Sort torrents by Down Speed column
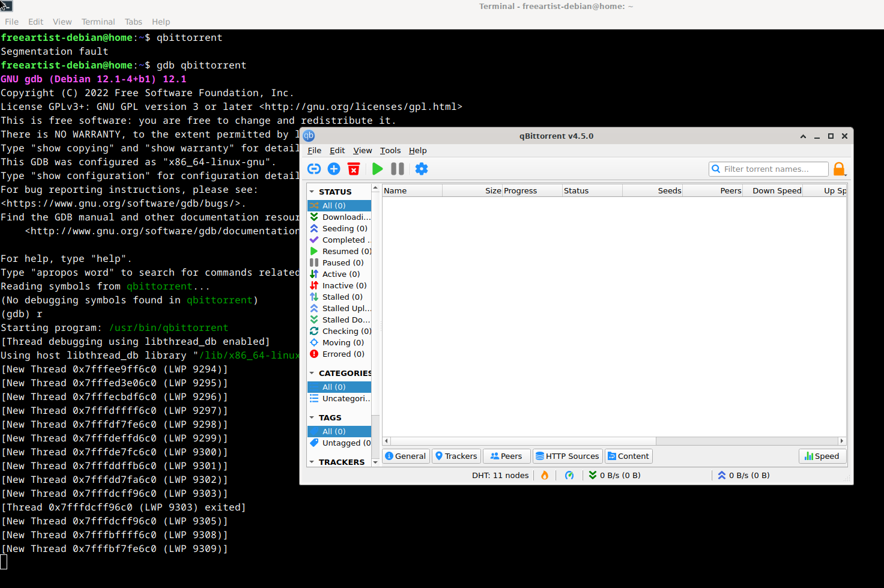The height and width of the screenshot is (588, 884). pos(773,190)
